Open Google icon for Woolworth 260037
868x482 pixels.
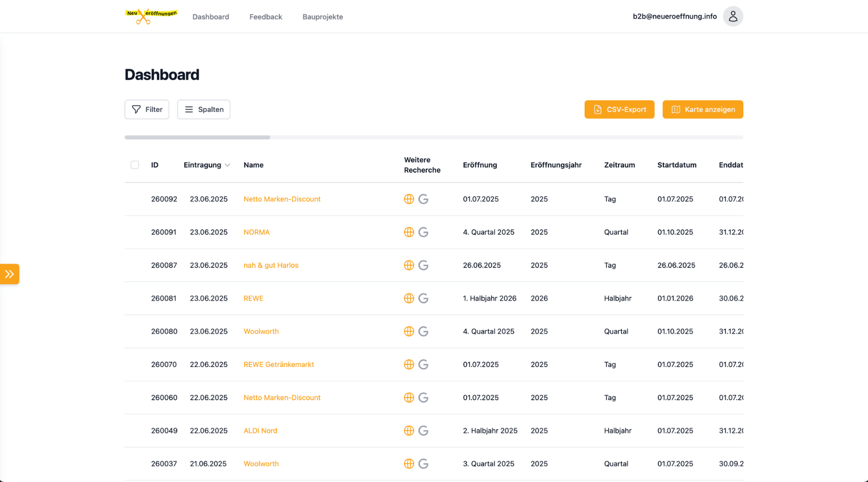tap(423, 464)
